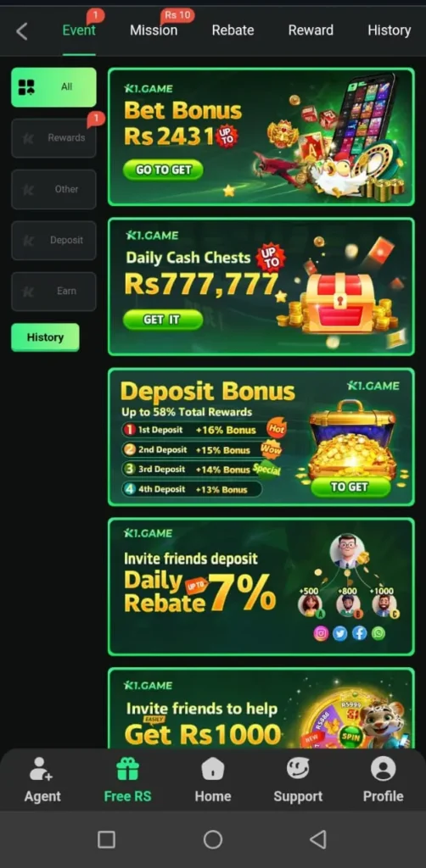Open Support smiley icon
Screen dimensions: 426x868
pyautogui.click(x=298, y=768)
